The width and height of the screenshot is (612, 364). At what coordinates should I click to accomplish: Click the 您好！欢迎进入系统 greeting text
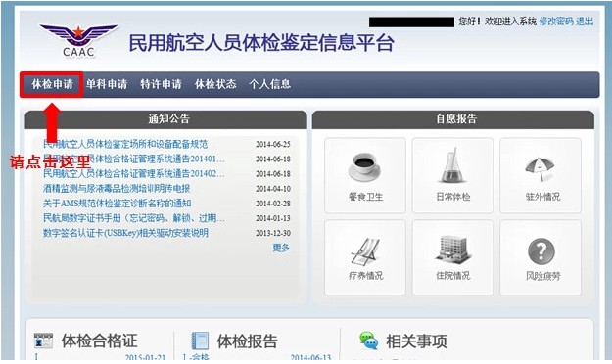coord(497,22)
